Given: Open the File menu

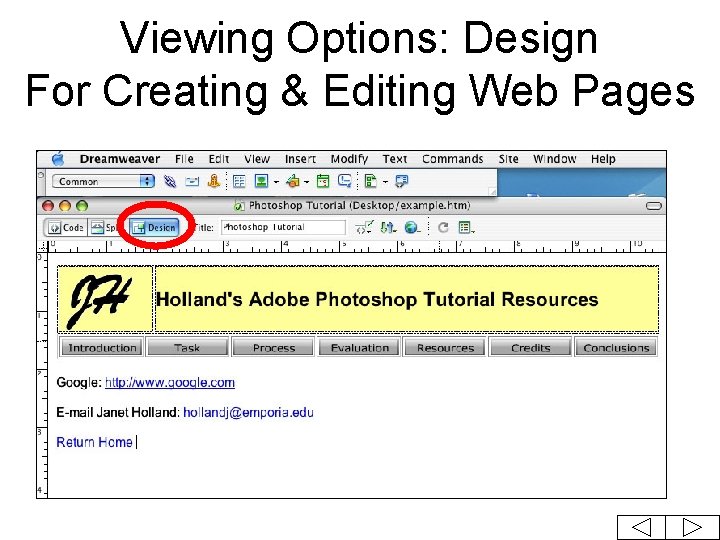Looking at the screenshot, I should 184,159.
